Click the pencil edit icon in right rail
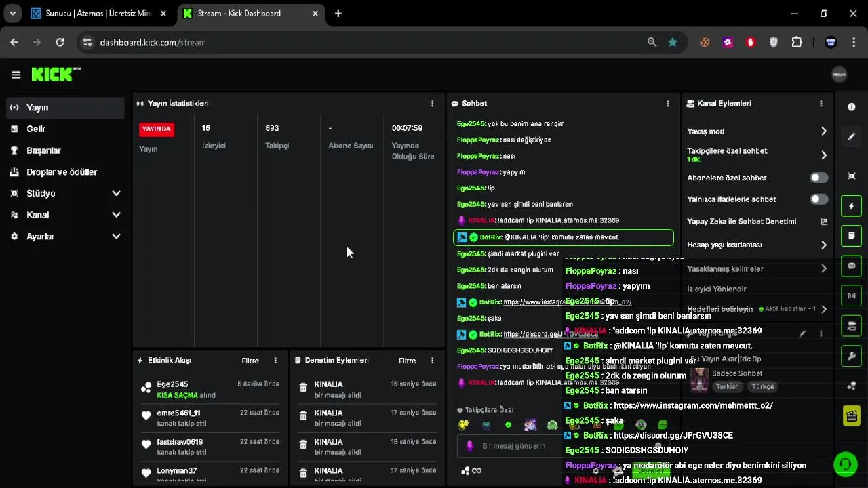Screen dimensions: 868x488 tap(852, 136)
